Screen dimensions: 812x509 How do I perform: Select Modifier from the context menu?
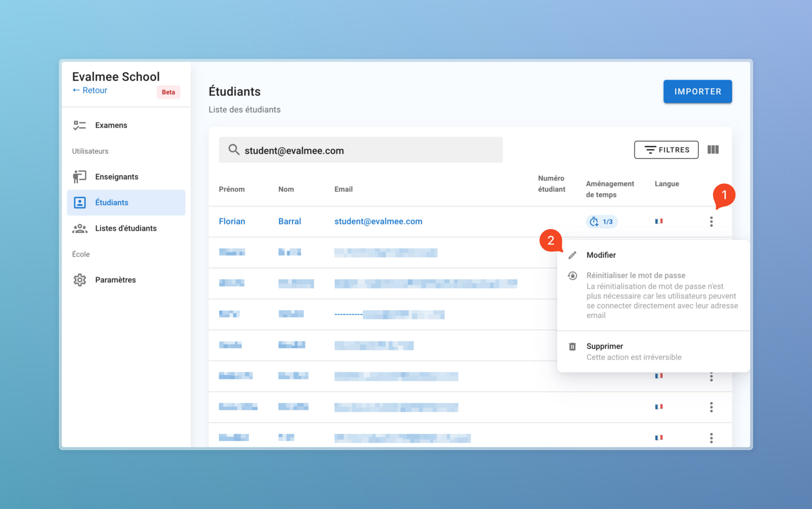[x=601, y=255]
